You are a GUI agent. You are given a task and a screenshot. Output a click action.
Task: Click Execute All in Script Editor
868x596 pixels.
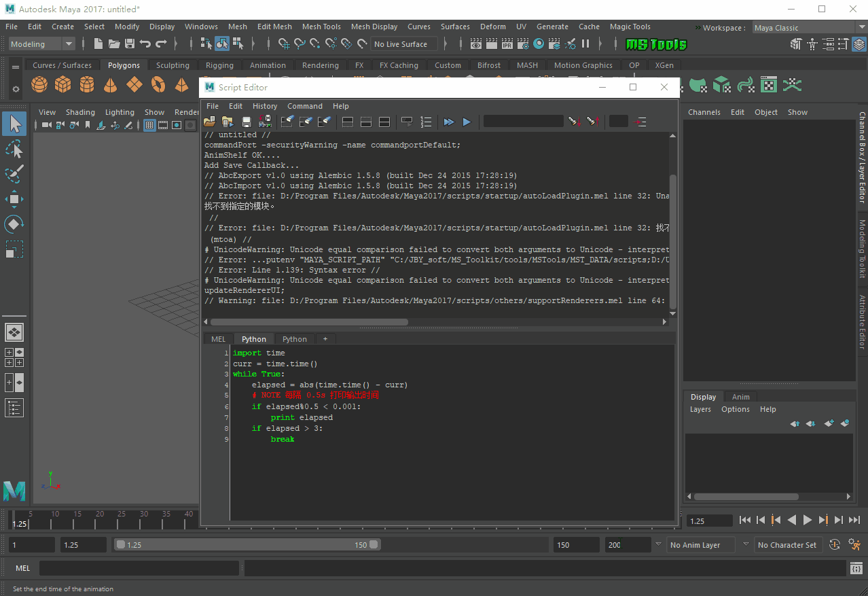point(449,122)
